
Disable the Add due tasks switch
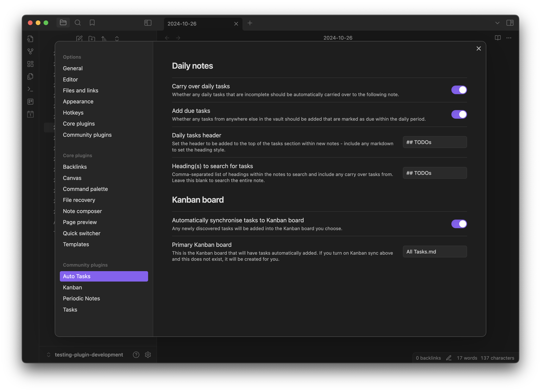(x=459, y=114)
